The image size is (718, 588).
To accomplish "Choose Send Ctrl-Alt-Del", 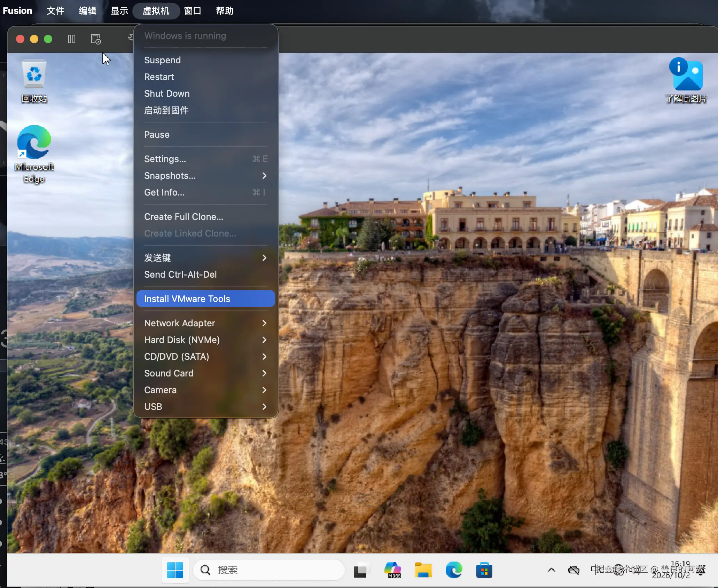I will coord(205,275).
